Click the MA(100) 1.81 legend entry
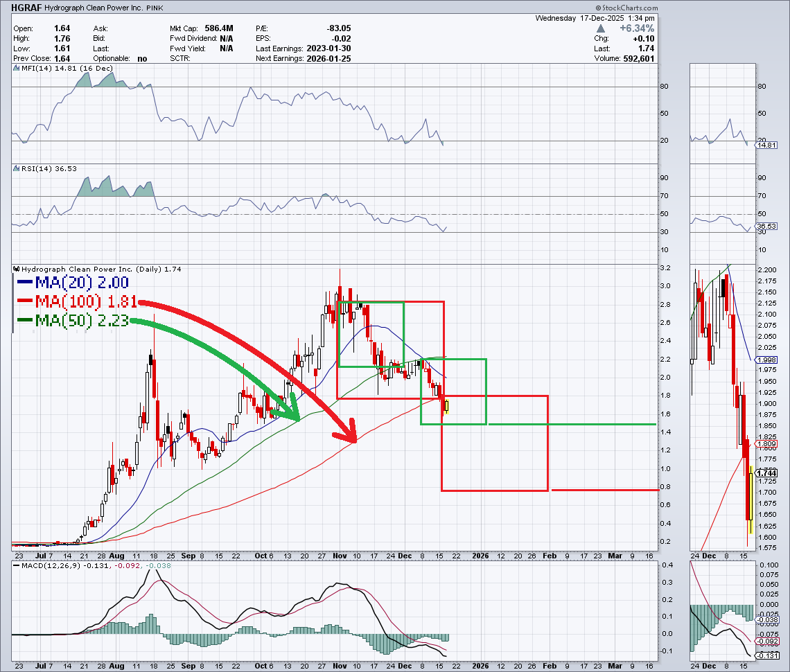Image resolution: width=790 pixels, height=672 pixels. [x=77, y=302]
